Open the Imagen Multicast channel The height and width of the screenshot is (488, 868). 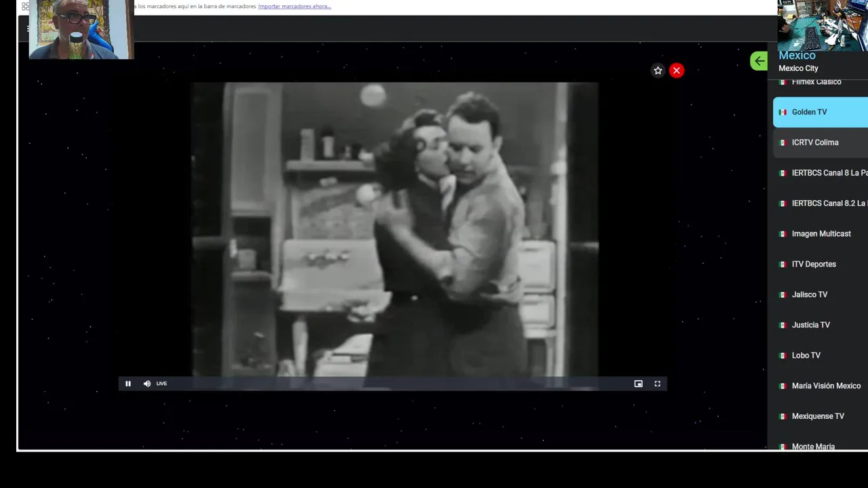pos(821,235)
